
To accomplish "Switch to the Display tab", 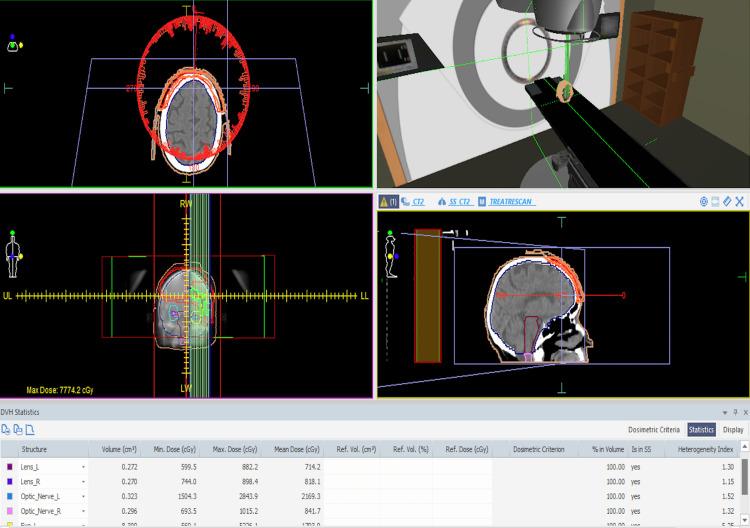I will point(733,429).
